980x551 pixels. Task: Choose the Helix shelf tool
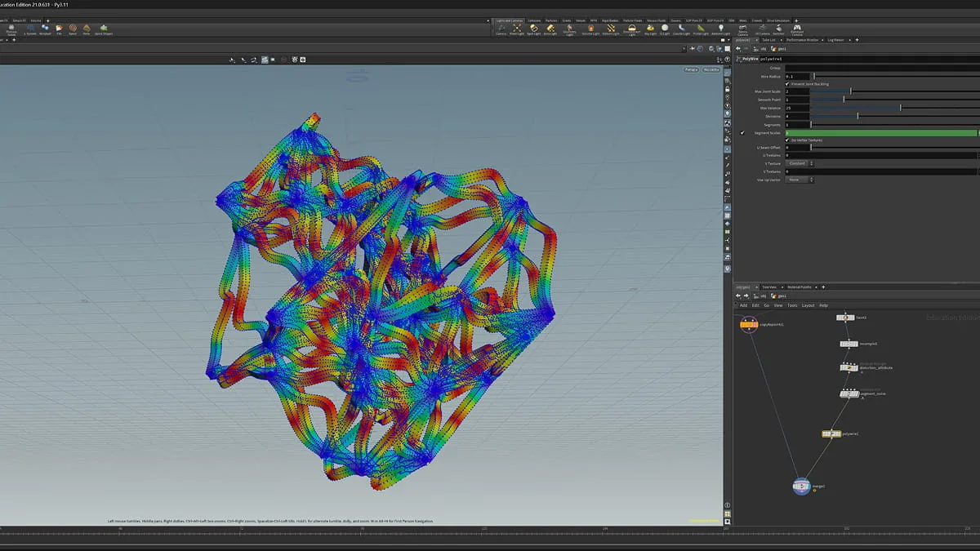click(86, 29)
